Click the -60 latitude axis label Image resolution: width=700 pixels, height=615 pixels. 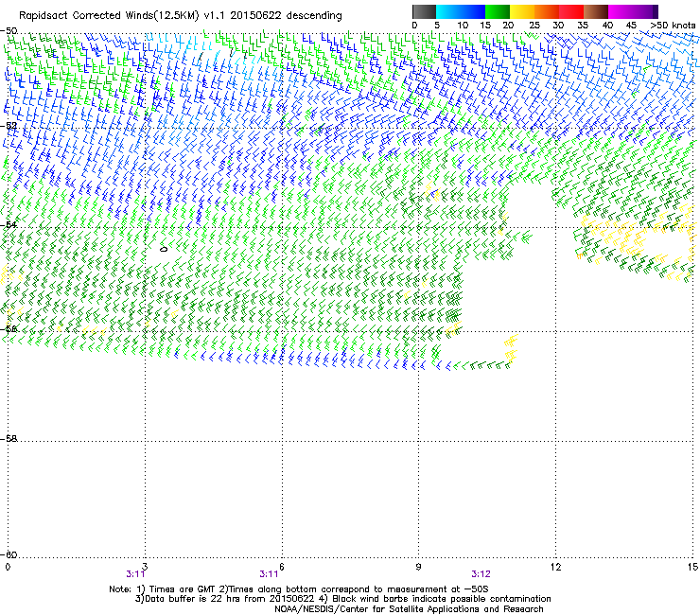click(9, 554)
